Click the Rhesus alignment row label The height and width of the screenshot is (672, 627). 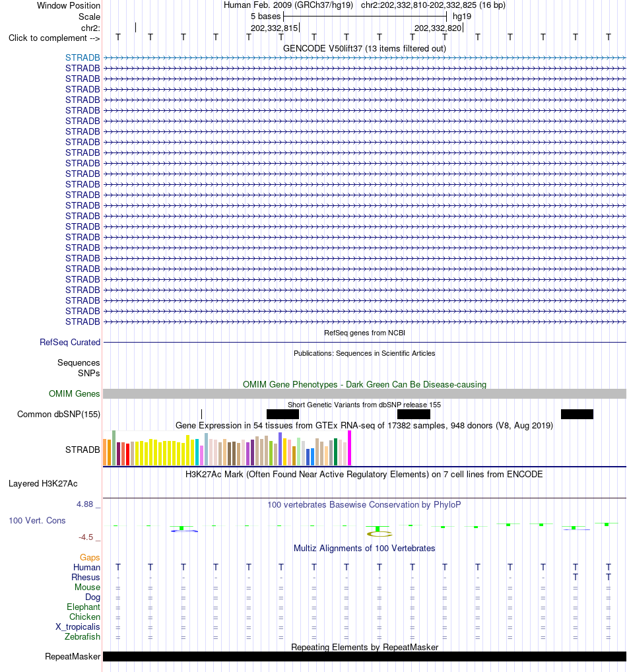tap(86, 577)
